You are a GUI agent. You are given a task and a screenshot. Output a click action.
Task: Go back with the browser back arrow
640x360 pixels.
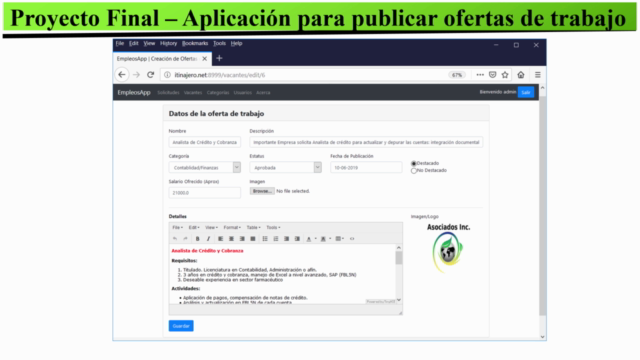coord(122,75)
